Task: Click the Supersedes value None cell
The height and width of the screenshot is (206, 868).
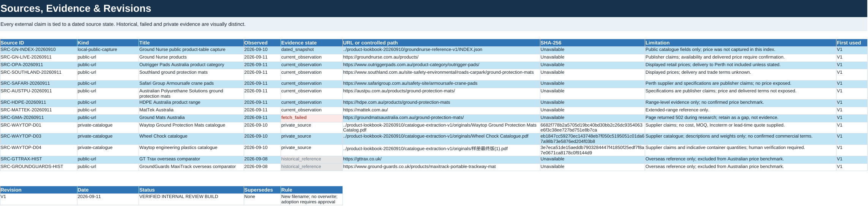Action: pos(262,200)
